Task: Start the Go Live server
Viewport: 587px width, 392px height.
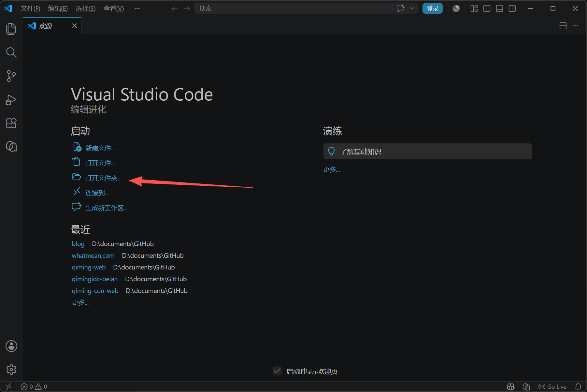Action: click(x=552, y=387)
